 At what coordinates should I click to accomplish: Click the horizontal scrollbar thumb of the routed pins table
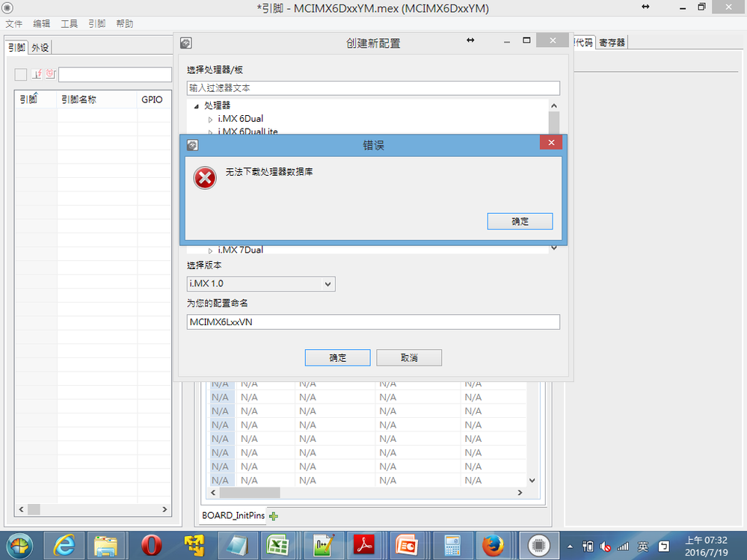250,493
